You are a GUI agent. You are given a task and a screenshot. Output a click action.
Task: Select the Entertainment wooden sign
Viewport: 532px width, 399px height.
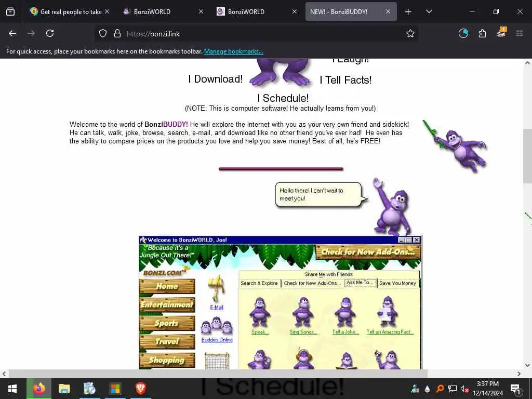point(167,304)
